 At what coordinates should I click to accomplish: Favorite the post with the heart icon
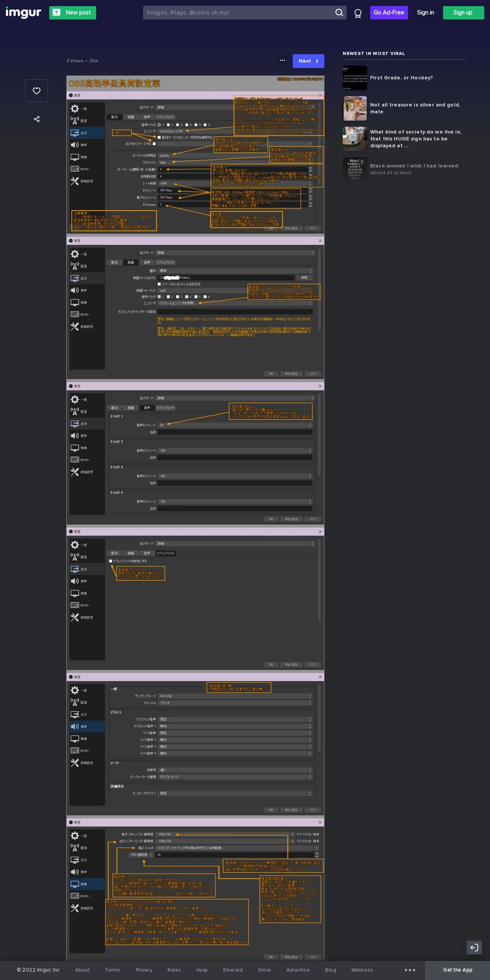pyautogui.click(x=37, y=91)
